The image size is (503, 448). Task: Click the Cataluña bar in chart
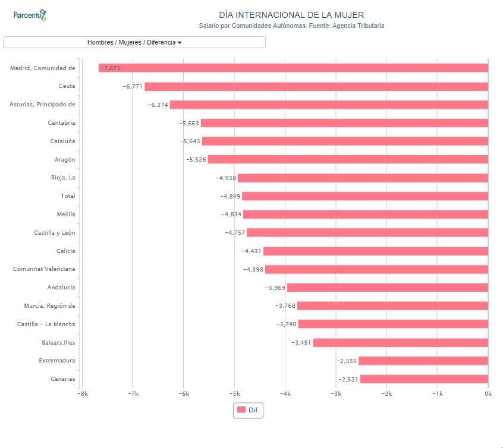(x=345, y=141)
